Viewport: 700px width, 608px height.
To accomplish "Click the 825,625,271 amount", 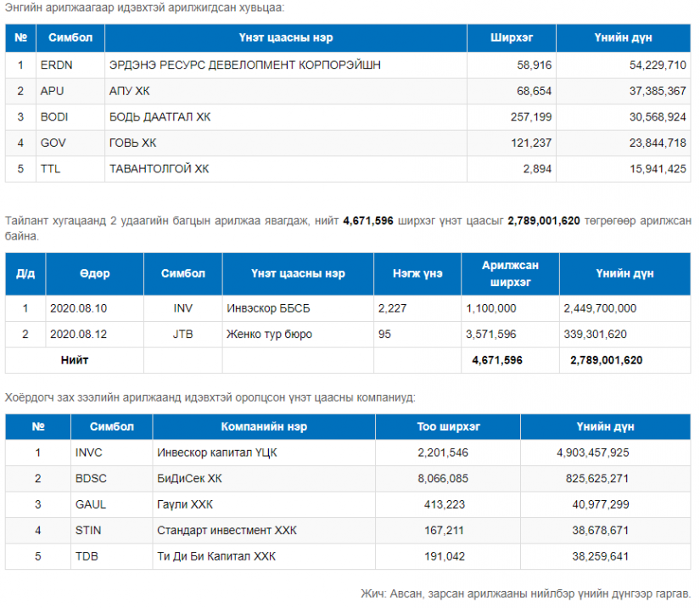I will click(x=596, y=479).
